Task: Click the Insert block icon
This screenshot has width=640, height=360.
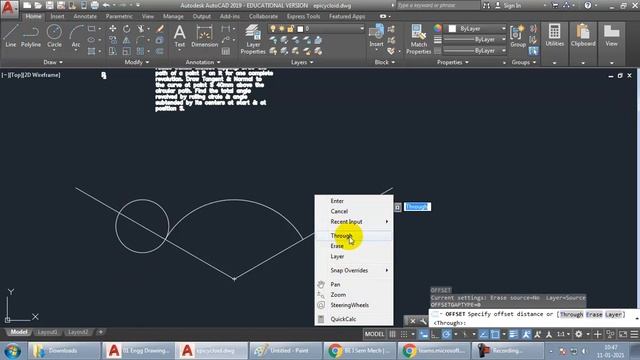Action: coord(376,35)
